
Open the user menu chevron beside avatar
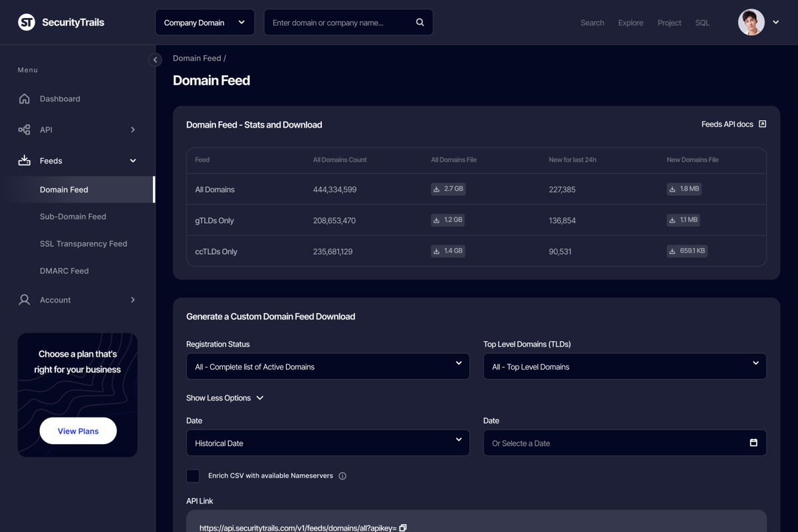pyautogui.click(x=775, y=22)
